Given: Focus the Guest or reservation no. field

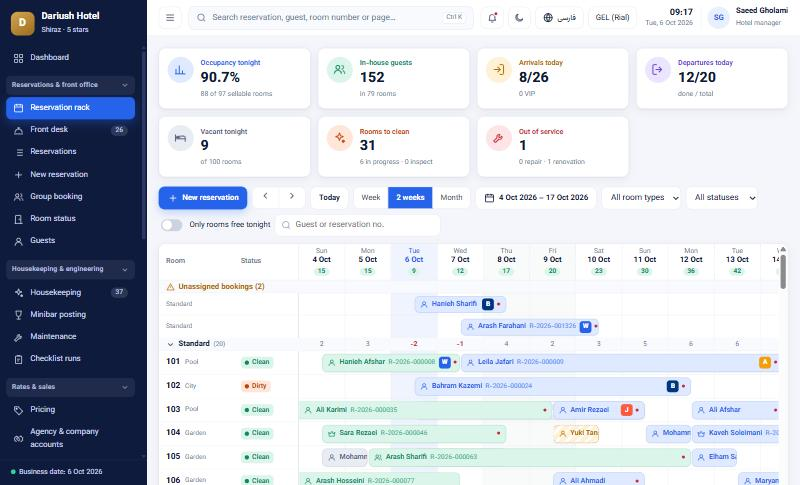Looking at the screenshot, I should click(358, 225).
